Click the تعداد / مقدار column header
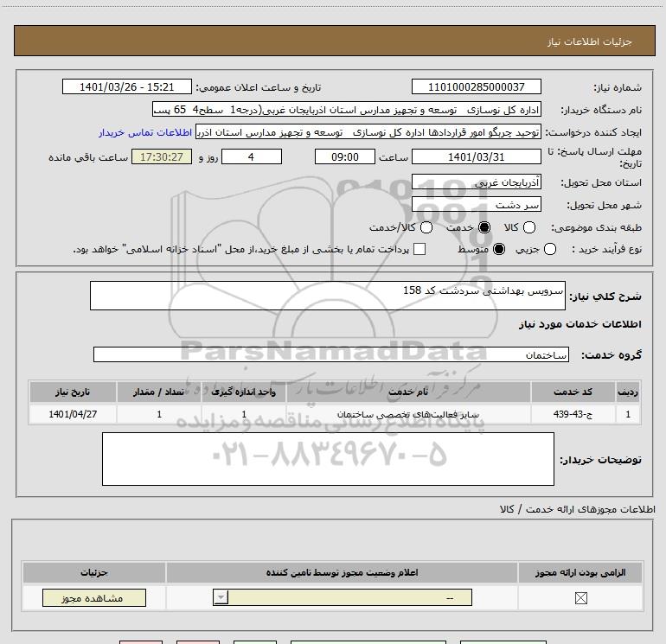The height and width of the screenshot is (644, 666). click(x=159, y=392)
